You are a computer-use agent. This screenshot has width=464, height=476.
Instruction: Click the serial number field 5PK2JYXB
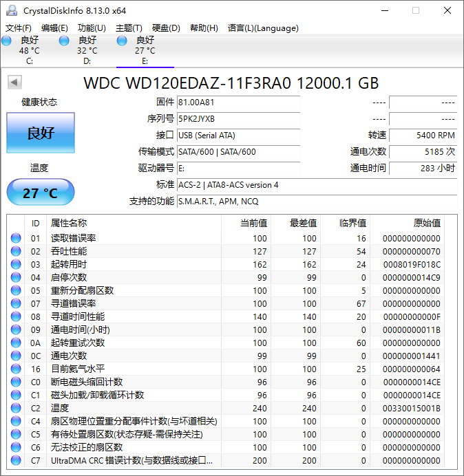point(238,119)
